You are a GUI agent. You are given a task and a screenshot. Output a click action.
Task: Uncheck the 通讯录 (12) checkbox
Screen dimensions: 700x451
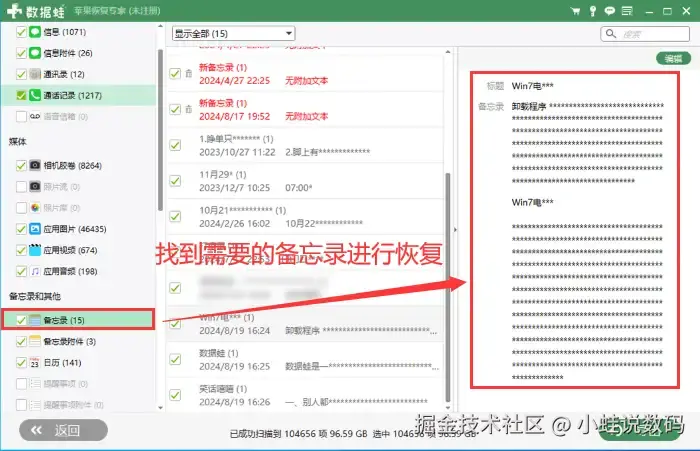(x=21, y=74)
